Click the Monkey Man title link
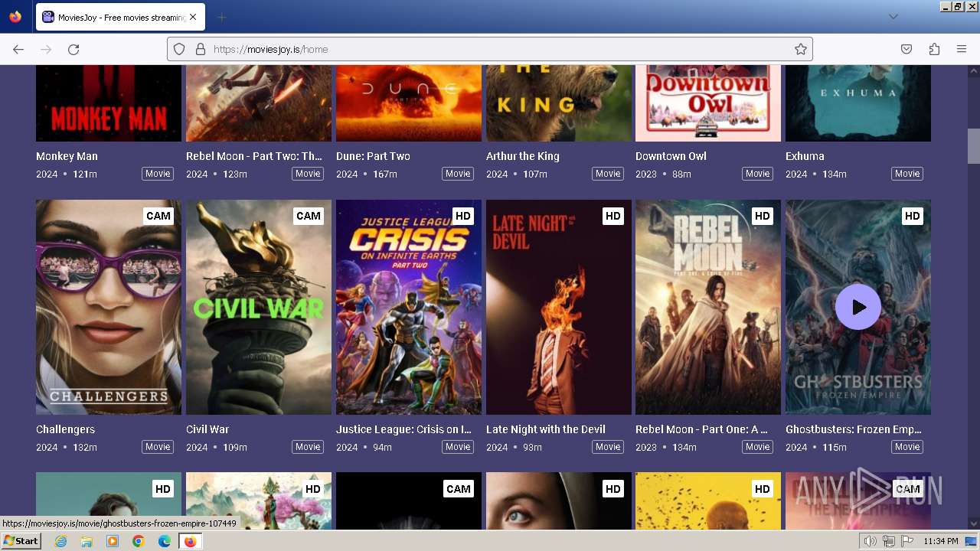This screenshot has width=980, height=551. click(67, 156)
